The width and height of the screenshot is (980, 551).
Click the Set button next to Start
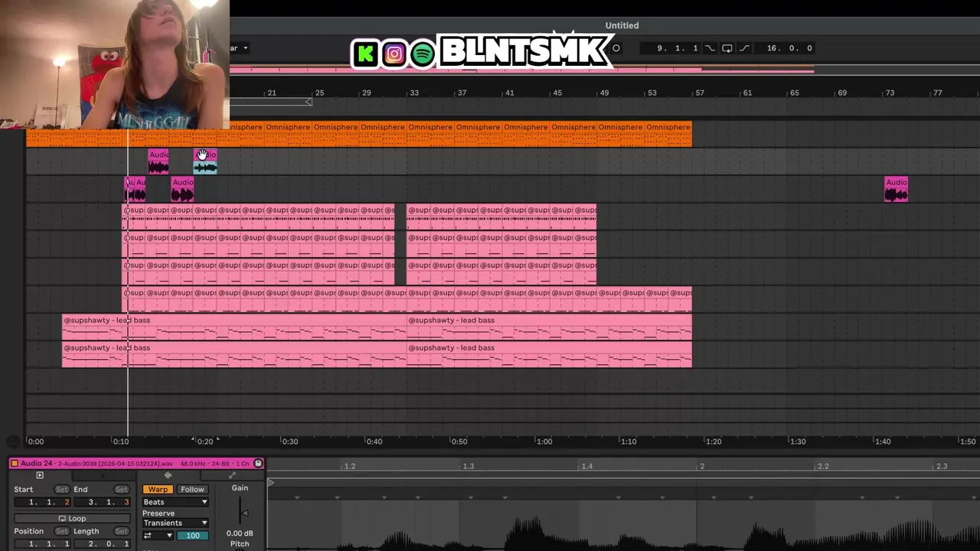coord(61,489)
